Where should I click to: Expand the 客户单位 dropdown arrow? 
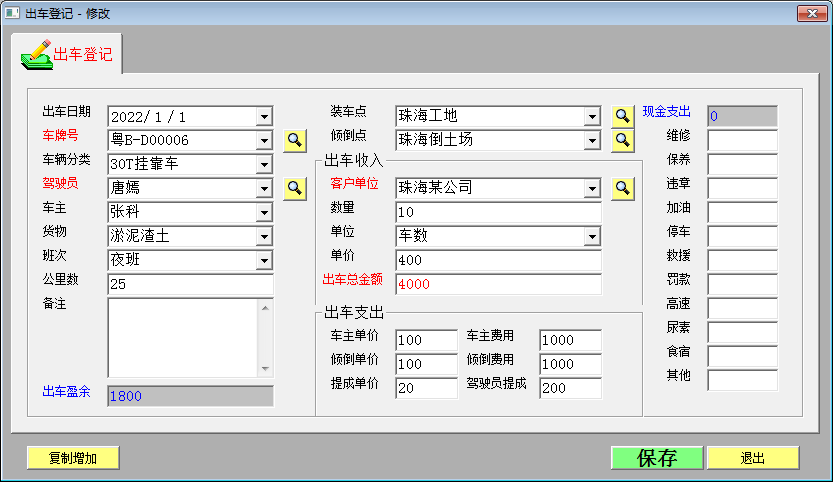click(592, 188)
